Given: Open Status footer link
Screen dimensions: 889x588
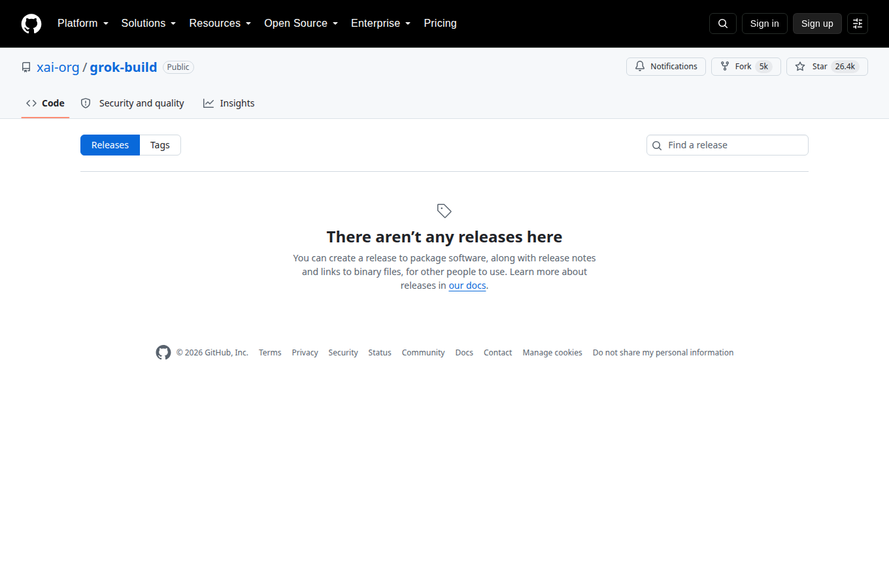Looking at the screenshot, I should click(x=380, y=353).
